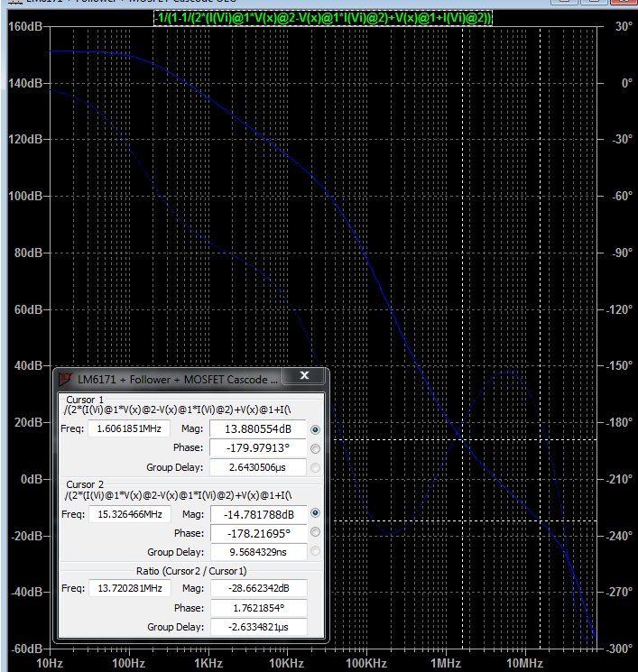638x672 pixels.
Task: Click Cursor 2 Phase field -178.21695°
Action: 259,534
